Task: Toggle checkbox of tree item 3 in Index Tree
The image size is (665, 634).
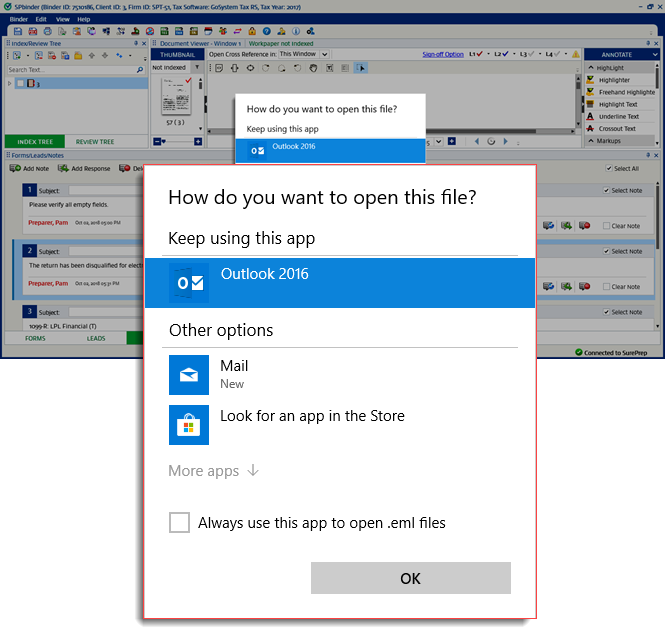Action: 20,83
